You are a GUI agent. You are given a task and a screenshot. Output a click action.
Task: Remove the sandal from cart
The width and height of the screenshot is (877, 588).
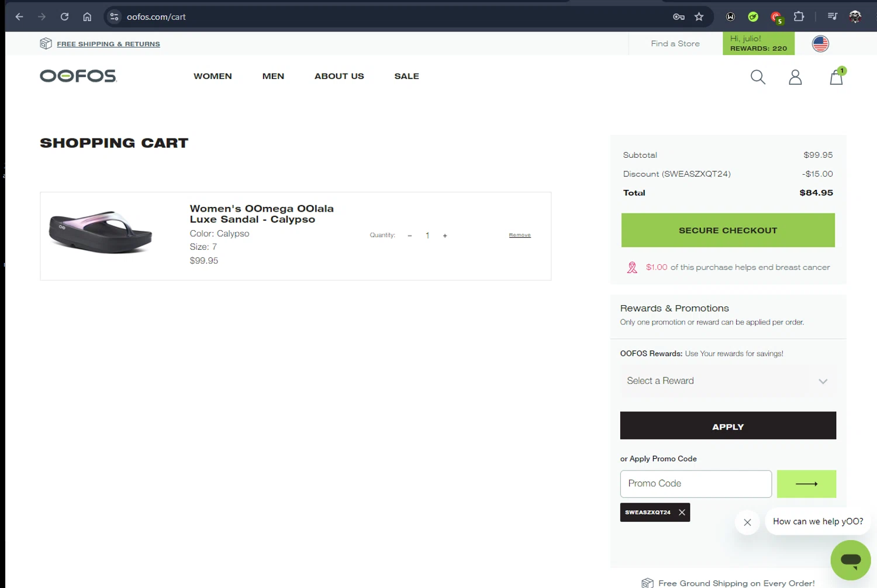click(520, 235)
